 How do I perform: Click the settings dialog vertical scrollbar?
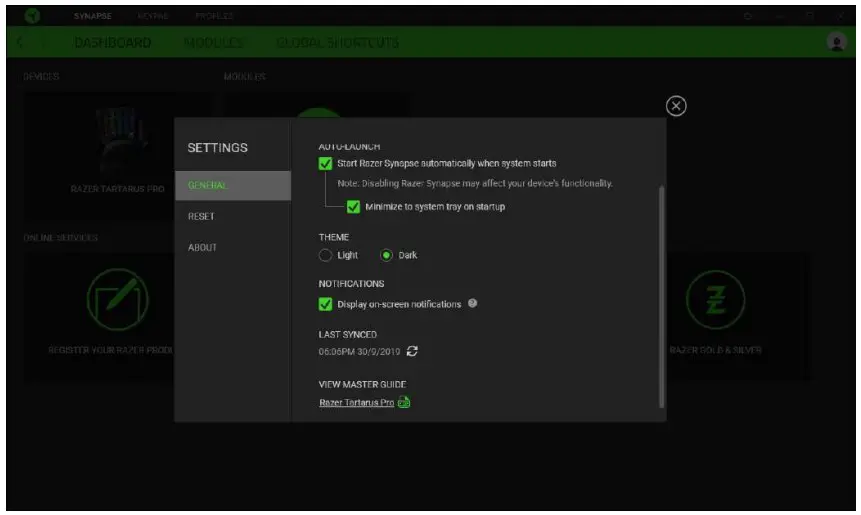pyautogui.click(x=661, y=296)
